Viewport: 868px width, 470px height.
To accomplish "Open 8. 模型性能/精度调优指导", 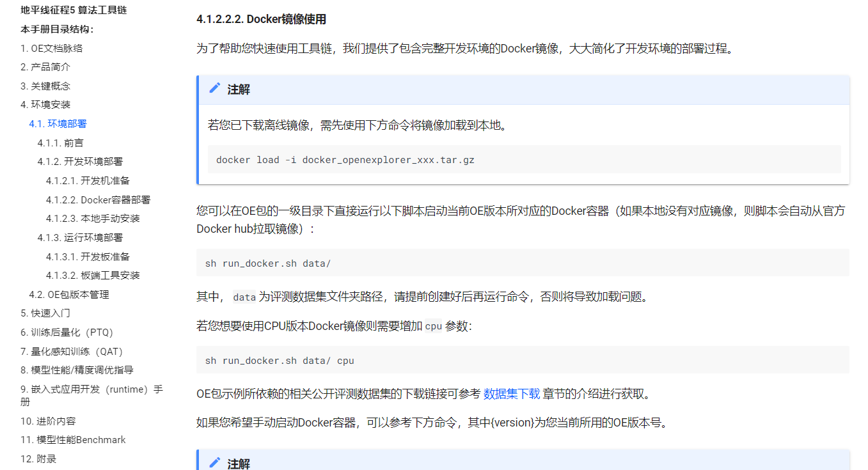I will (77, 370).
